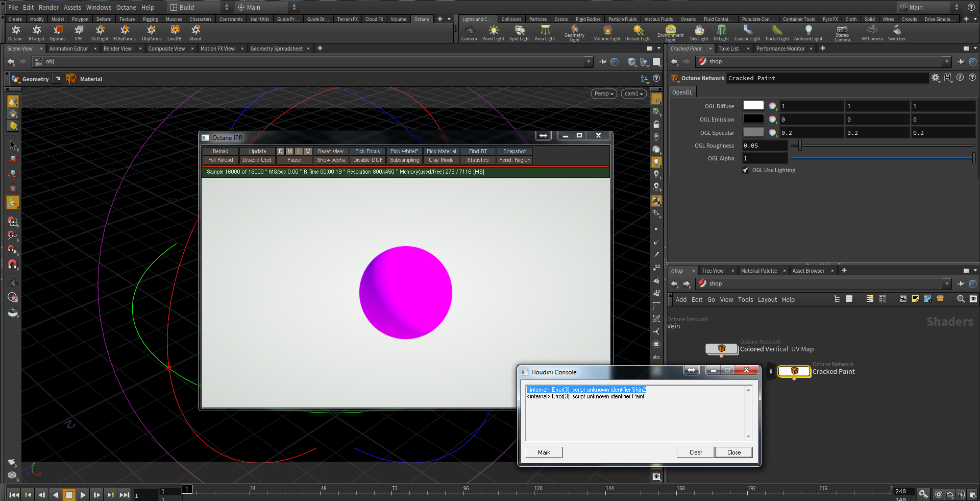Click the OGL Diffuse white color swatch
The width and height of the screenshot is (980, 501).
click(x=753, y=106)
